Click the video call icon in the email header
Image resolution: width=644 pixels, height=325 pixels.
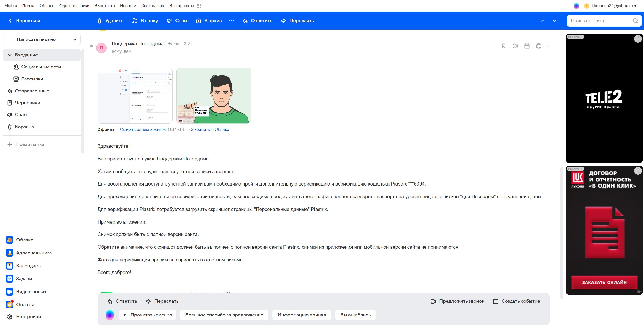tap(515, 46)
